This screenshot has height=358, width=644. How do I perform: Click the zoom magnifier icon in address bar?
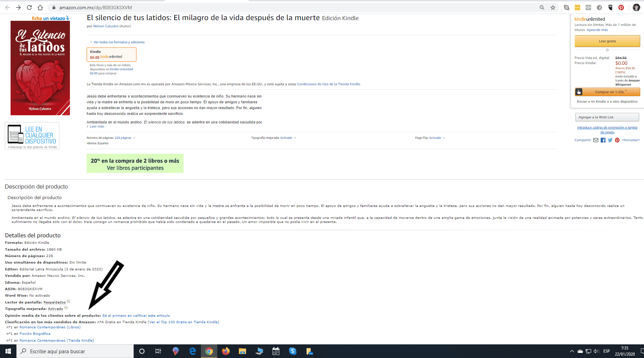click(542, 8)
